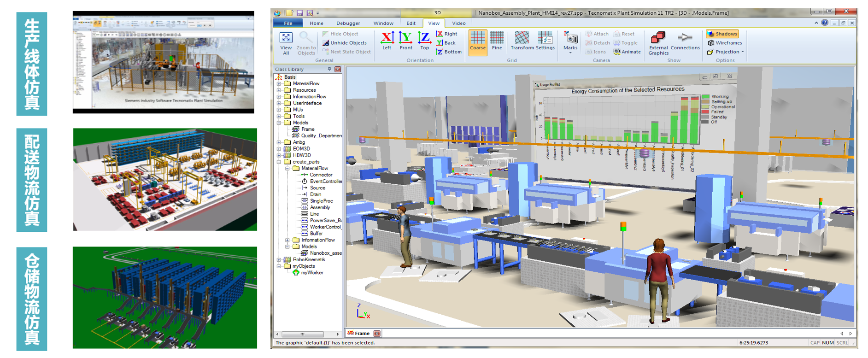Expand the MaterialFlow folder under Basis

pos(279,84)
